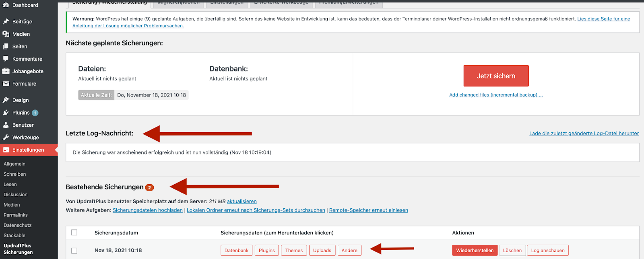Screen dimensions: 644x259
Task: Click the Einstellungen sliders icon
Action: click(6, 150)
